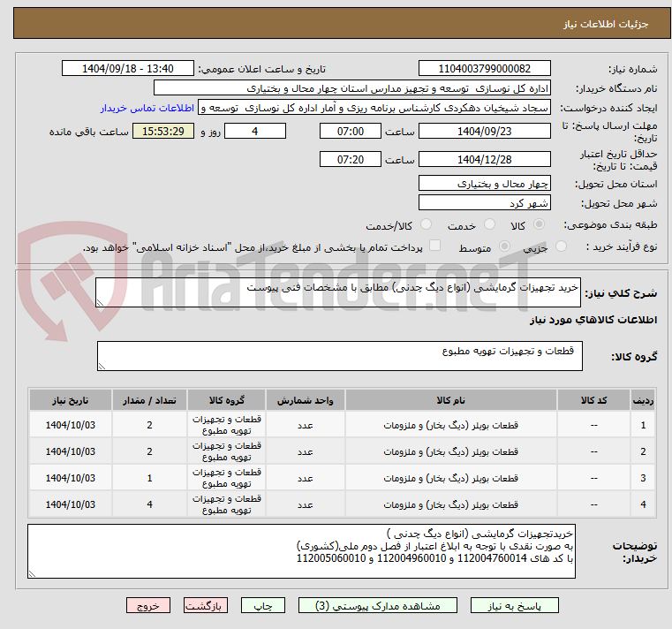This screenshot has width=672, height=629.
Task: Click the گروه کالا cell in row 4
Action: coord(226,504)
